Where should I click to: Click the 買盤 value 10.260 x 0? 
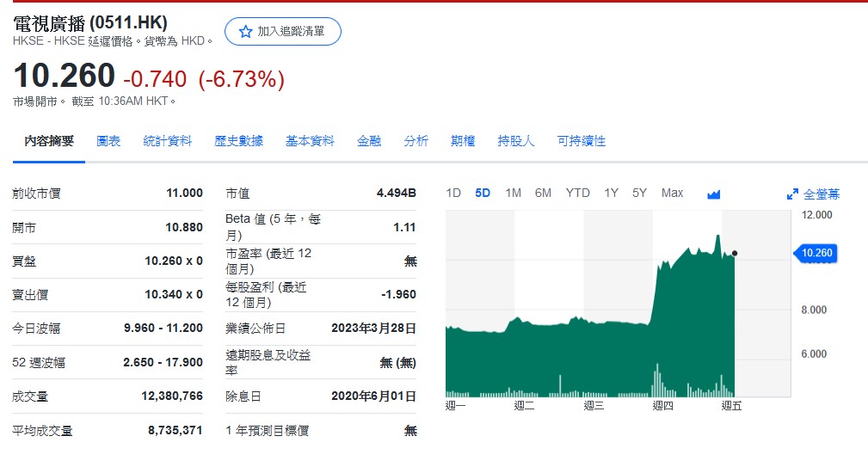174,261
